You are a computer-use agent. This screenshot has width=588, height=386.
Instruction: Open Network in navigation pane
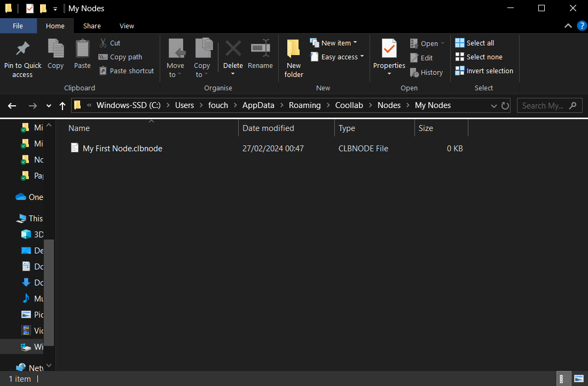[29, 368]
